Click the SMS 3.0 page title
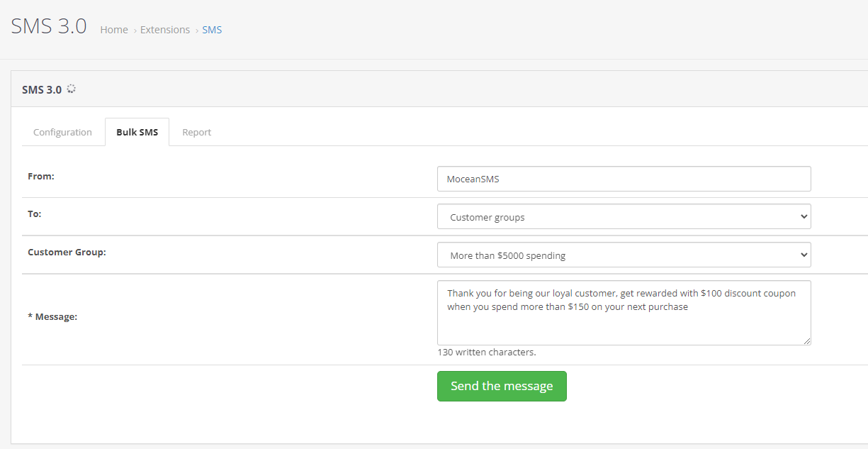 click(x=47, y=26)
